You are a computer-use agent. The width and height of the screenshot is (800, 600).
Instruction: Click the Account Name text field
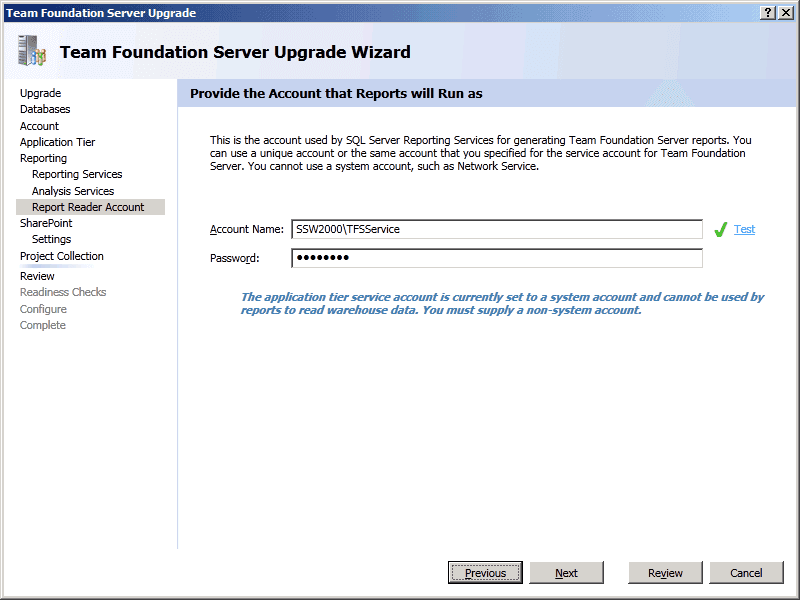(x=496, y=229)
